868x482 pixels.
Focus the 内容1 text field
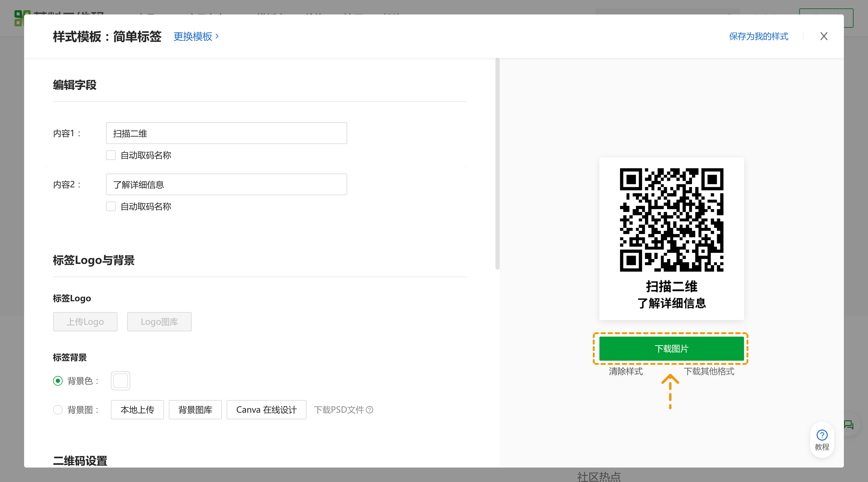226,133
